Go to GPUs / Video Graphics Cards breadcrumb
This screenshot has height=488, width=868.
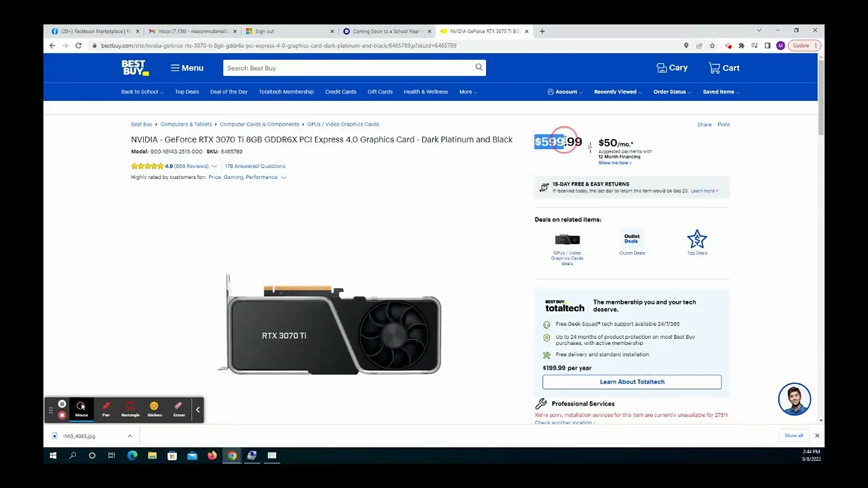tap(342, 124)
